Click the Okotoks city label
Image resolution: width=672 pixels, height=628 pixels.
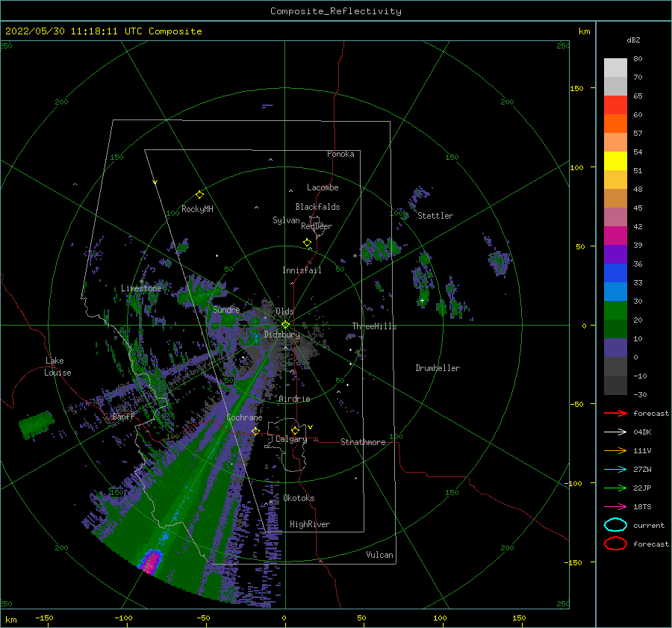[x=299, y=498]
